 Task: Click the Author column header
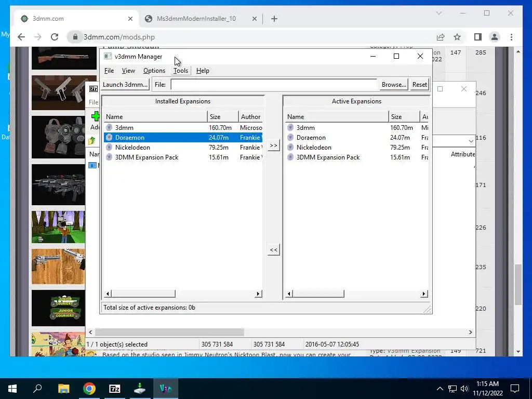pos(250,117)
